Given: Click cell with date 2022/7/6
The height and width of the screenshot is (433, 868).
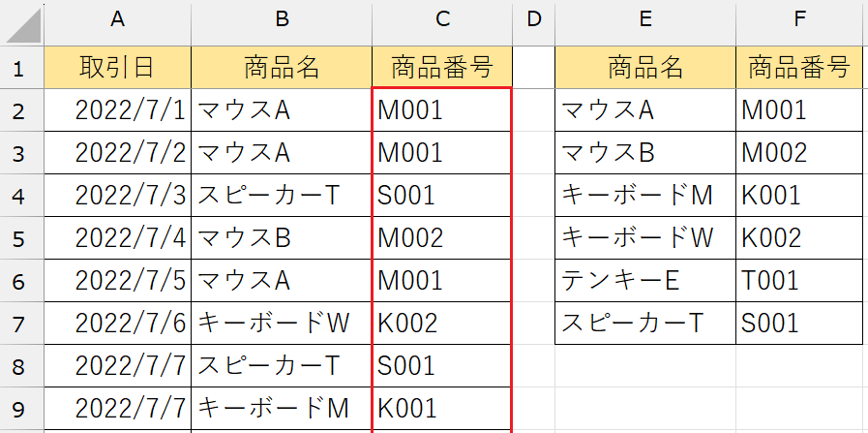Looking at the screenshot, I should point(118,323).
